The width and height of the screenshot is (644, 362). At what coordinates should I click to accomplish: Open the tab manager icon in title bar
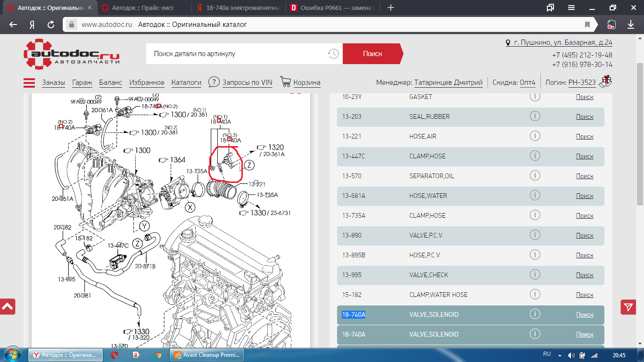(550, 8)
